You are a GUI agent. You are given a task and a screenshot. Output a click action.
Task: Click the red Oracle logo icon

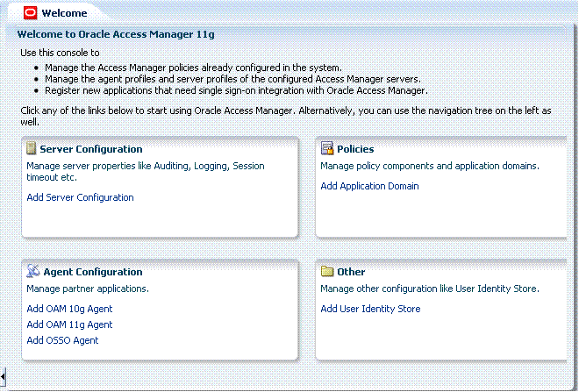(x=31, y=13)
